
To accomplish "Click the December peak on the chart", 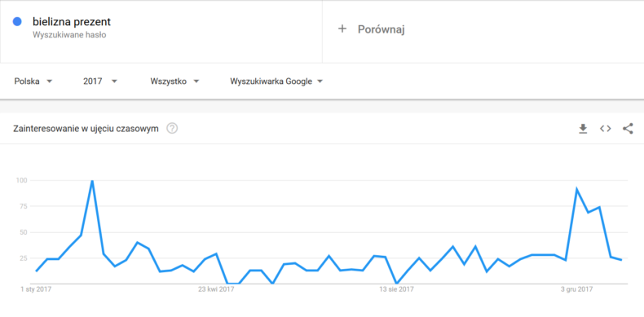I will [577, 189].
